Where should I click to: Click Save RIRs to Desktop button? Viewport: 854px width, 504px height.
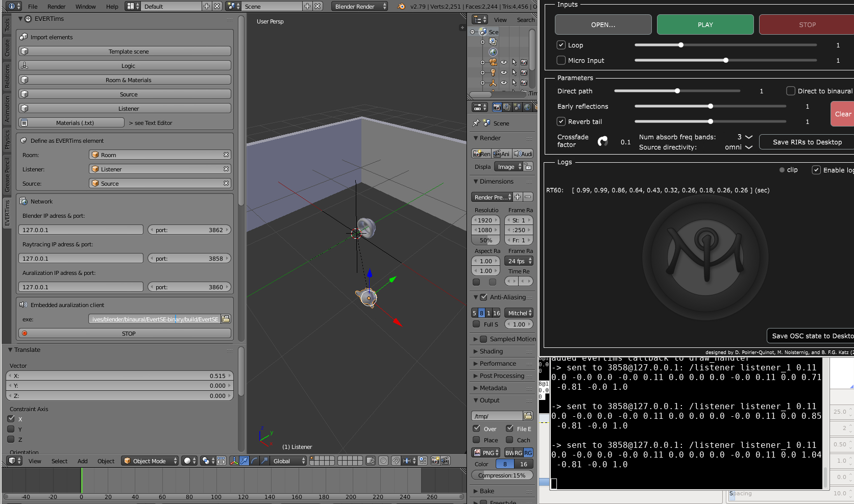pyautogui.click(x=807, y=142)
